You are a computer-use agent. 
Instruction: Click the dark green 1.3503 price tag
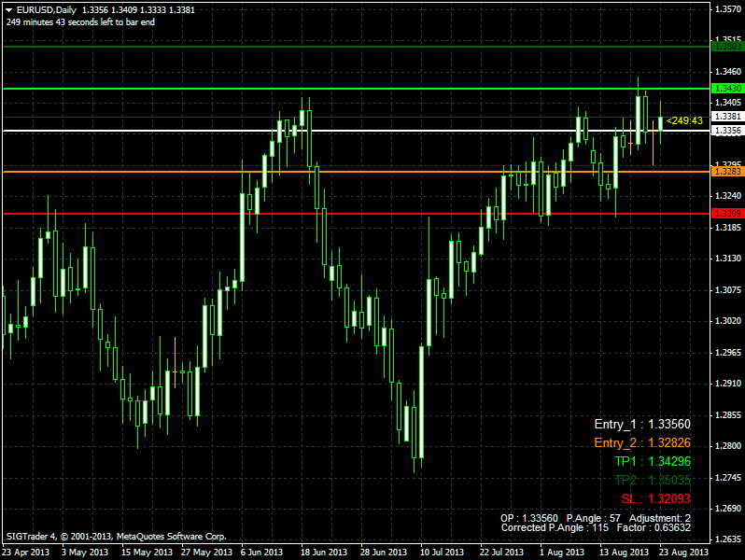coord(726,46)
